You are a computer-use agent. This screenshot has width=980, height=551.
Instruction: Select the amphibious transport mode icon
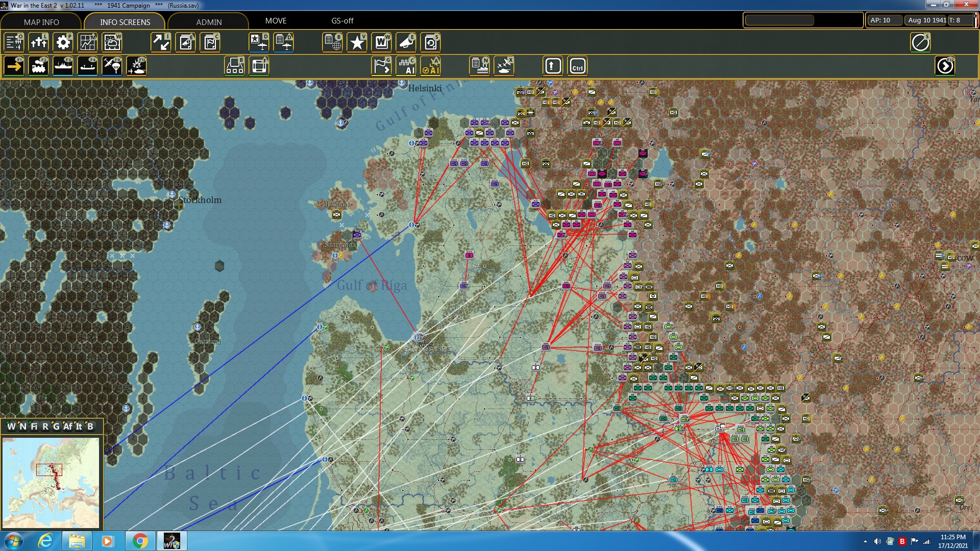(87, 66)
